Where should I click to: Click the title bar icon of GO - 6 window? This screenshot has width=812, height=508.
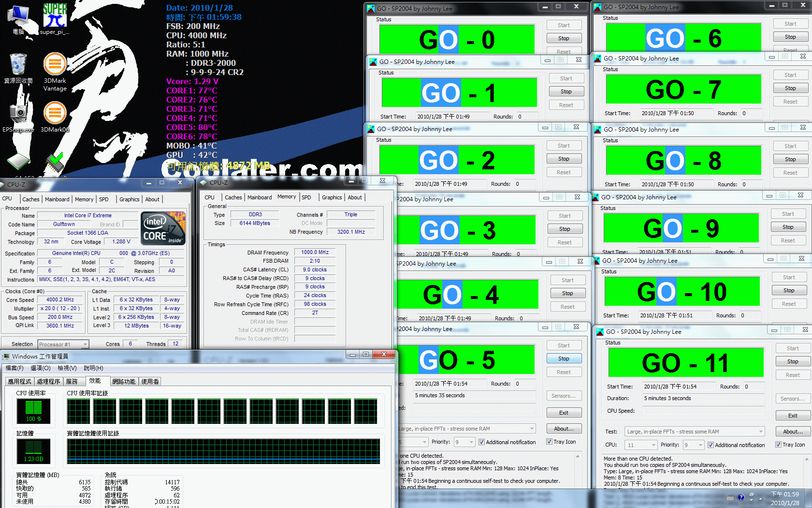coord(597,7)
